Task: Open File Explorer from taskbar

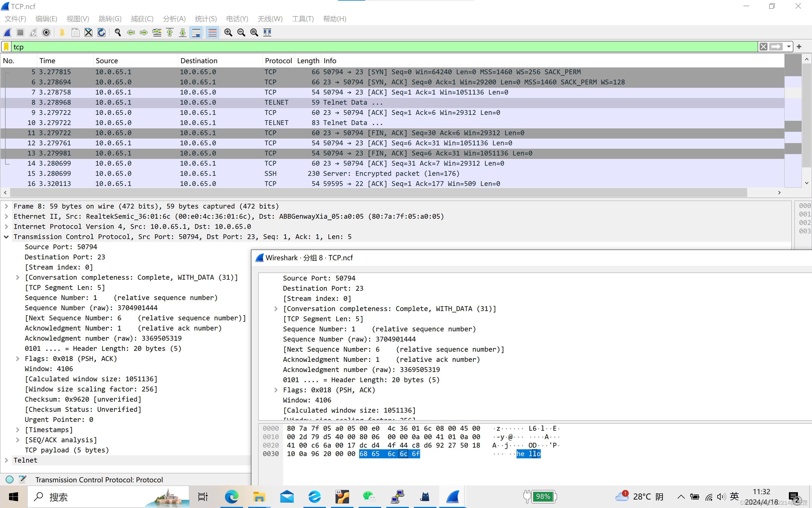Action: point(259,497)
